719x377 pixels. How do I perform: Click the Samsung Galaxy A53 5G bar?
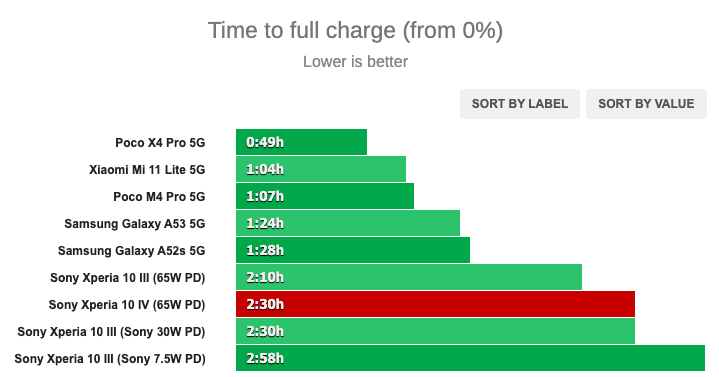348,223
